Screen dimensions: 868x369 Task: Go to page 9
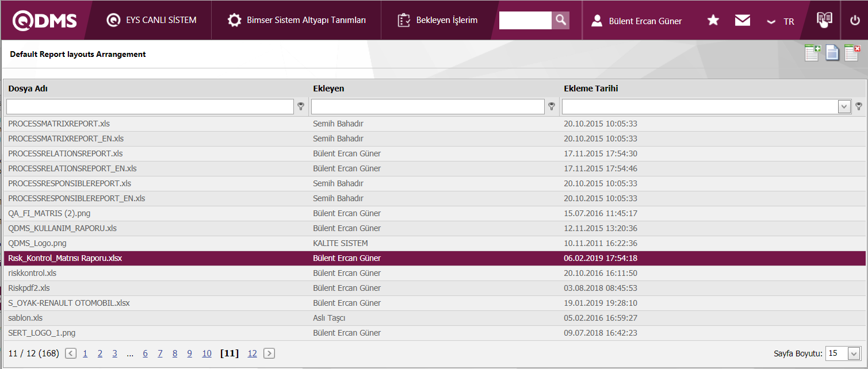tap(190, 353)
